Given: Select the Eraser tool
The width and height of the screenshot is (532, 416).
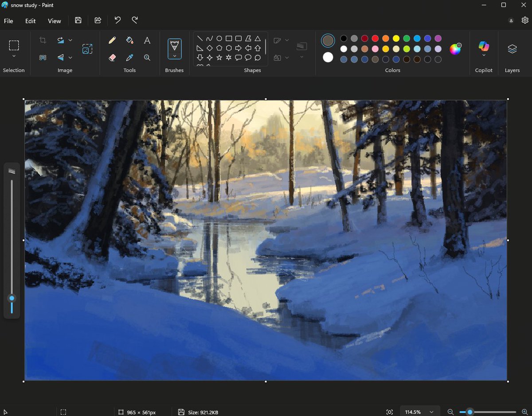Looking at the screenshot, I should [112, 58].
